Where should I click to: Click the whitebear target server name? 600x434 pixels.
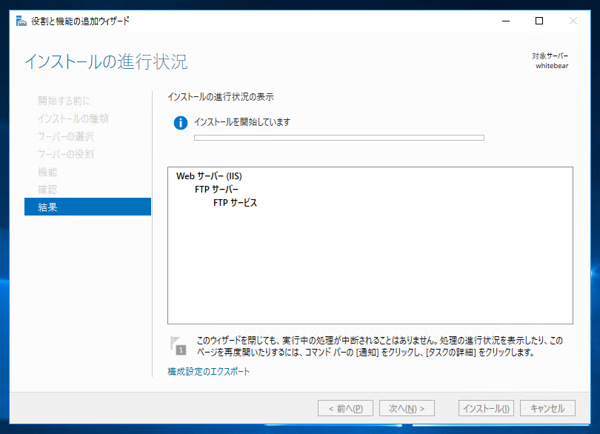tap(552, 66)
